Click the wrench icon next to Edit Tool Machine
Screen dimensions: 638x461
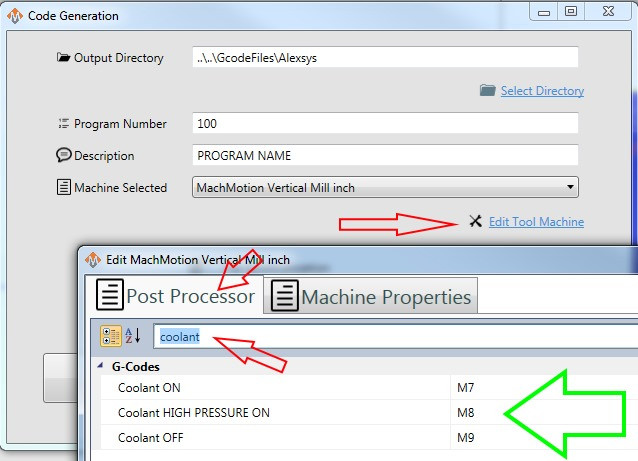point(475,221)
